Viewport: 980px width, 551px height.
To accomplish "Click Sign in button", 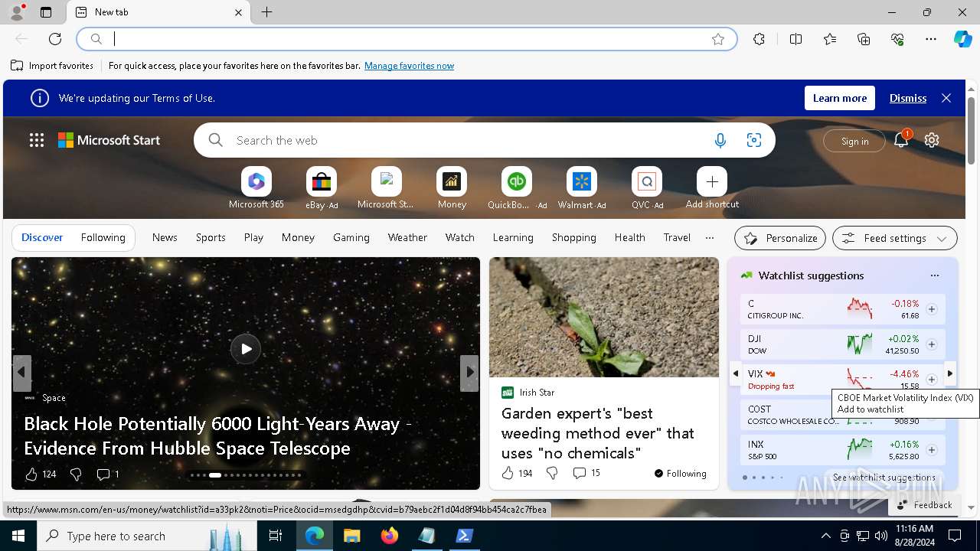I will [854, 141].
